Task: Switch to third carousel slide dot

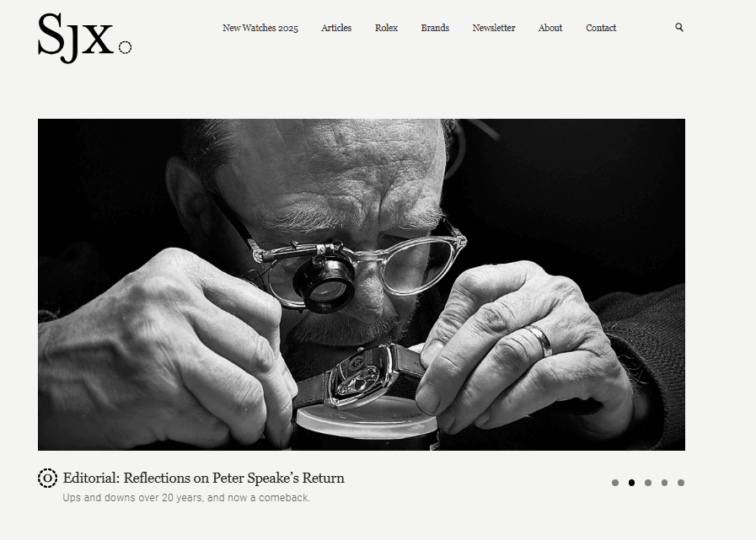Action: tap(647, 483)
